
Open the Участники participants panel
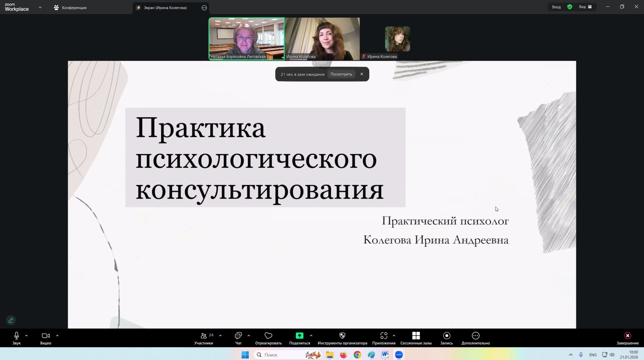point(204,338)
